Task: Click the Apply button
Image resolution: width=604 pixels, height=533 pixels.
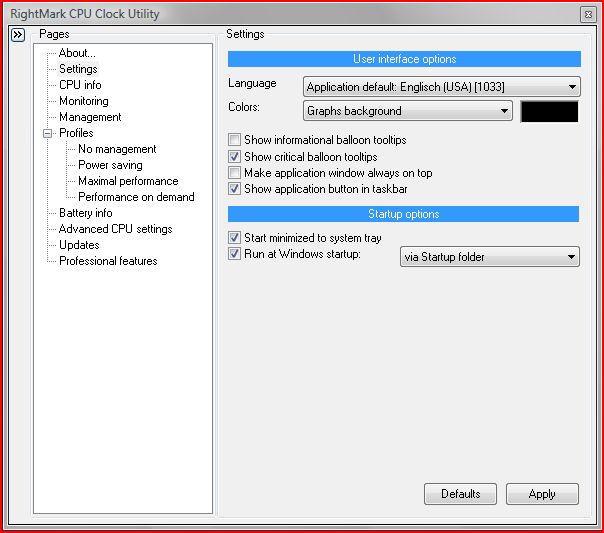Action: click(542, 494)
